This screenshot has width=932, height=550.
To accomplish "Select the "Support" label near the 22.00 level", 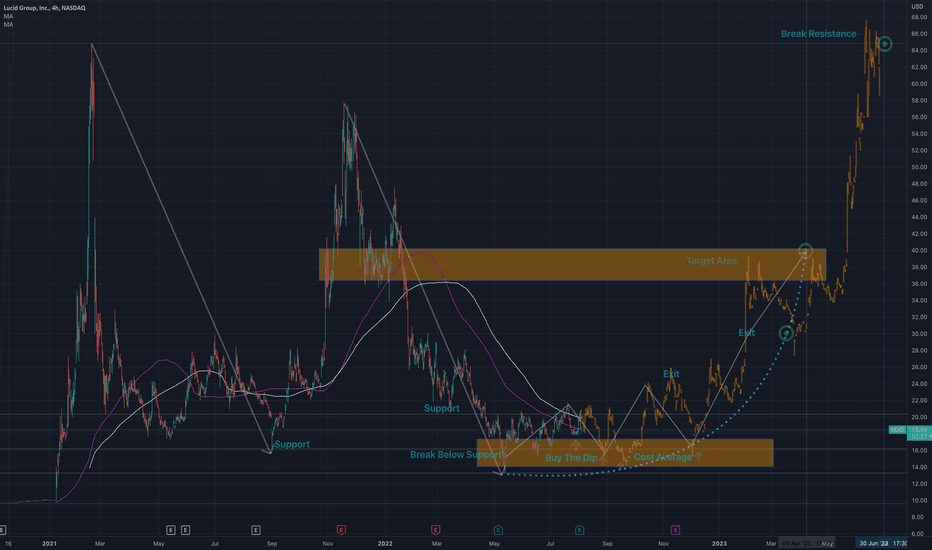I will click(x=442, y=408).
